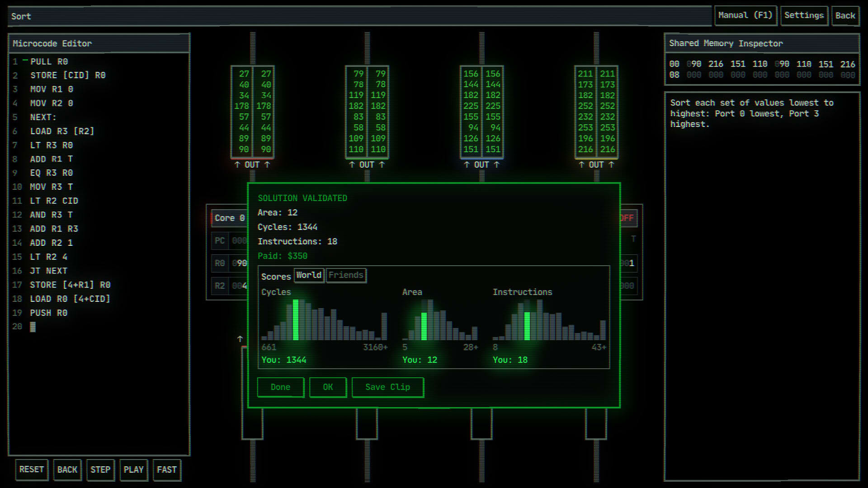This screenshot has height=488, width=868.
Task: Click RESET playback control
Action: 32,469
